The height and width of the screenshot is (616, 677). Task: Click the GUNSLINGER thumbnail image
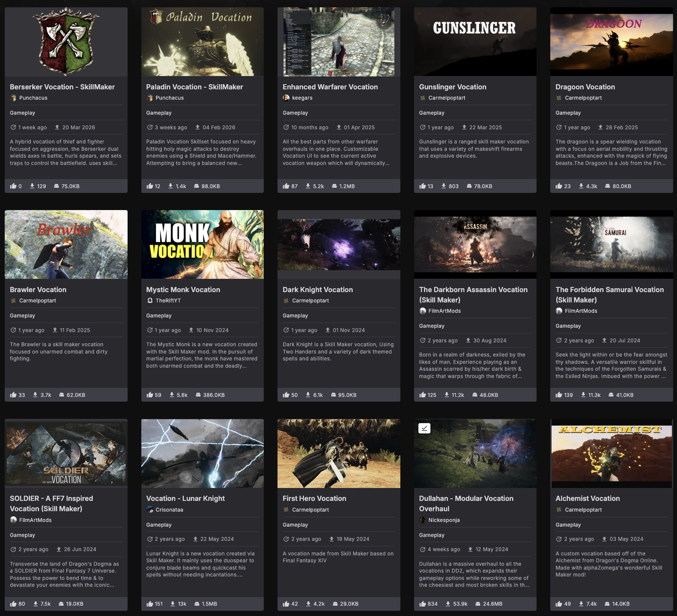coord(475,42)
